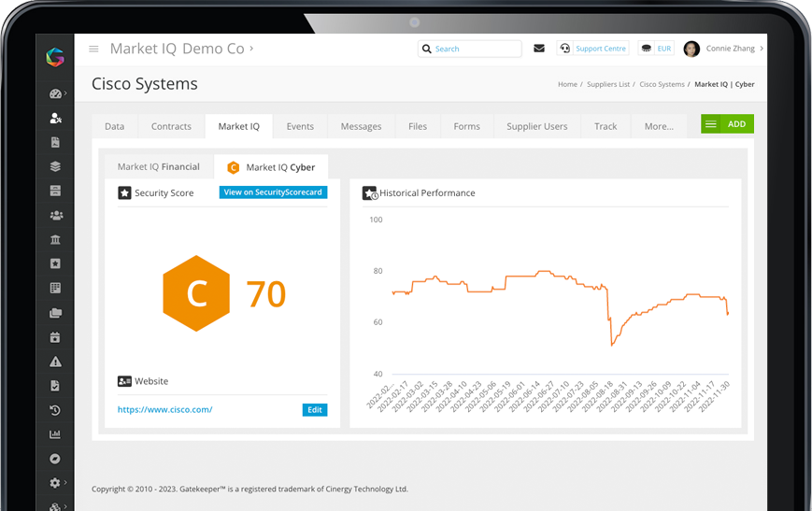Open the envelope messages icon in header
812x511 pixels.
[x=539, y=49]
